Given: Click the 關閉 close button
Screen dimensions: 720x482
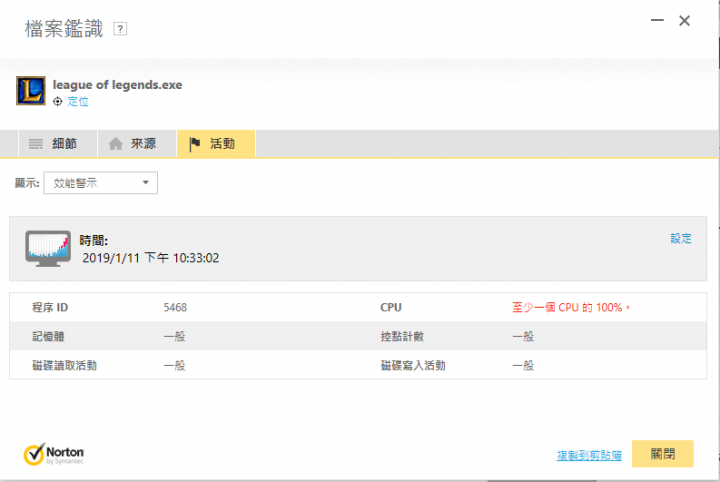Looking at the screenshot, I should point(663,454).
